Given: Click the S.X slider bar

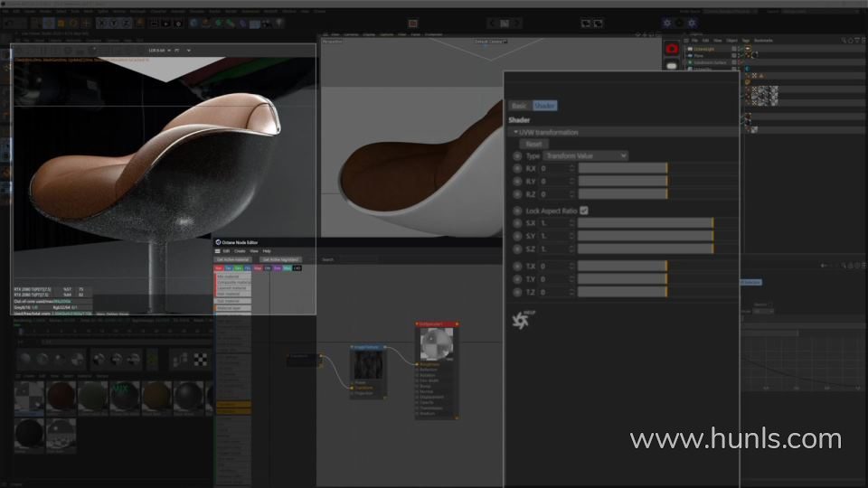Looking at the screenshot, I should point(646,223).
